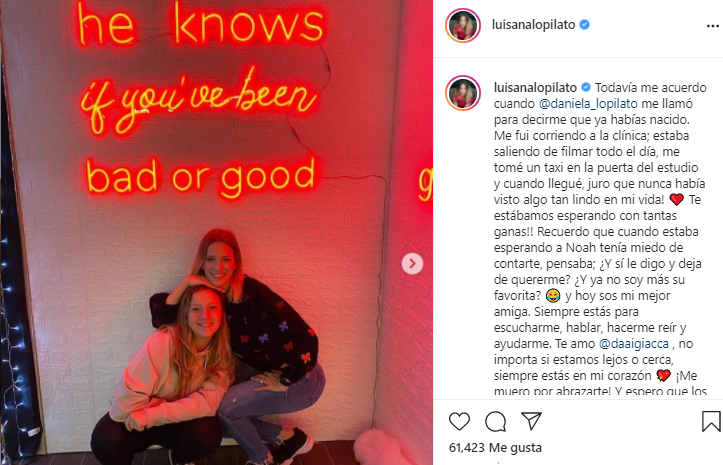Open the @daniela_lopilato mention

pos(588,104)
